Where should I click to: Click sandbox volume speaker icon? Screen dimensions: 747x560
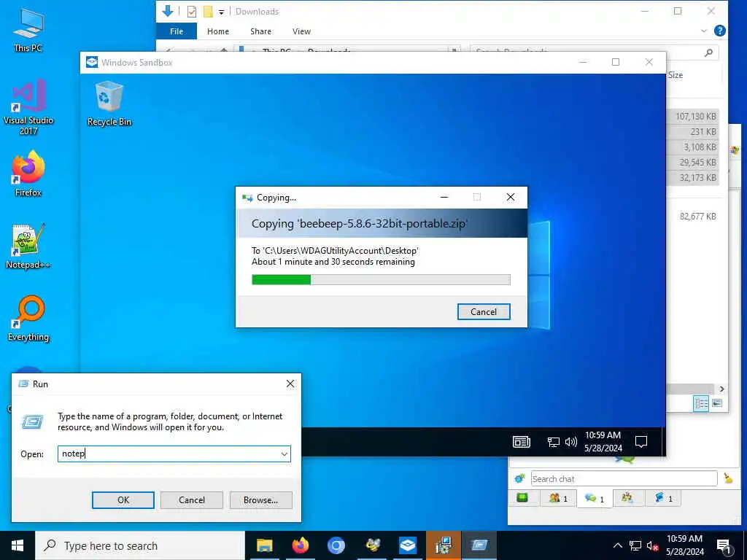570,442
